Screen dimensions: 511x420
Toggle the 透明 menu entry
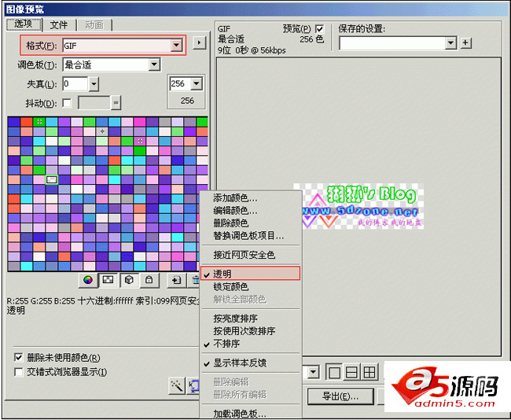coord(250,273)
